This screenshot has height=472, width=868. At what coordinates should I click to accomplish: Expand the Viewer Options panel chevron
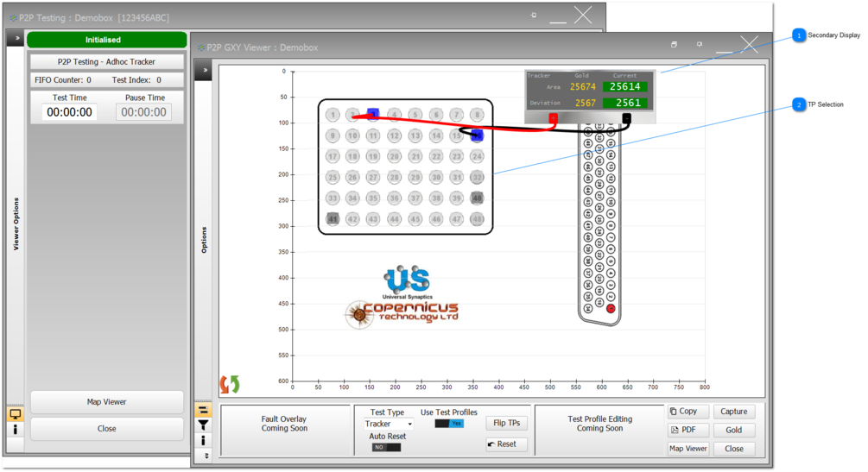point(15,39)
